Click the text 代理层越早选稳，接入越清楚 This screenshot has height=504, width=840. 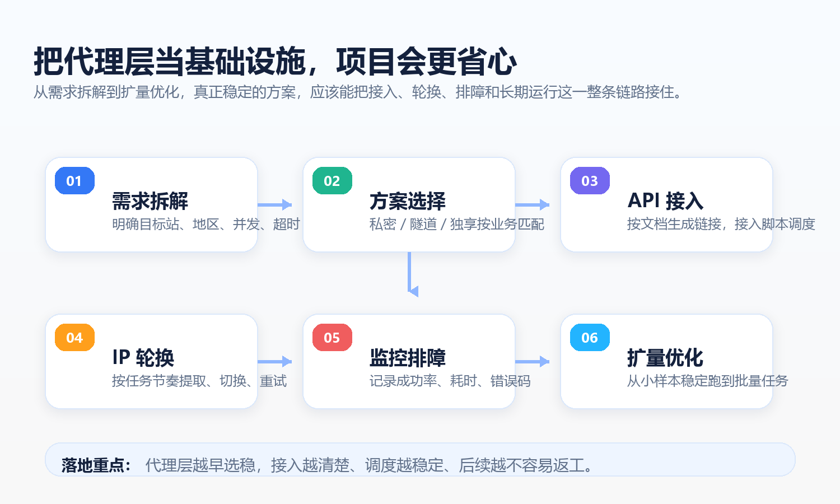[x=248, y=465]
